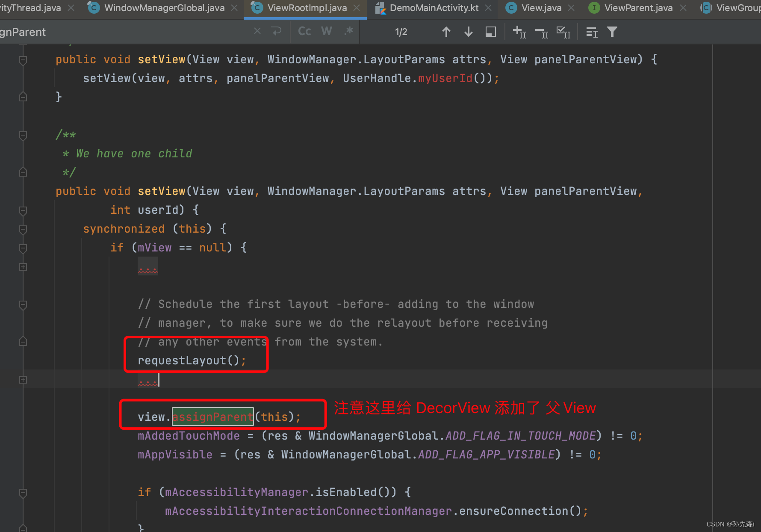Viewport: 761px width, 532px height.
Task: Collapse the first setView method
Action: [23, 60]
